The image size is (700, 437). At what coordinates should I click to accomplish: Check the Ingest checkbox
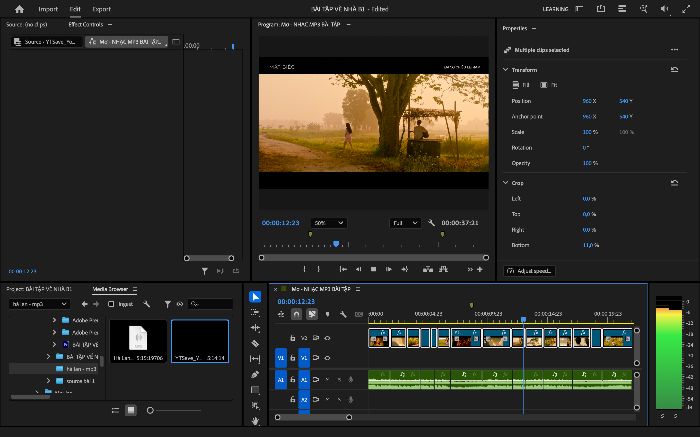[x=111, y=304]
